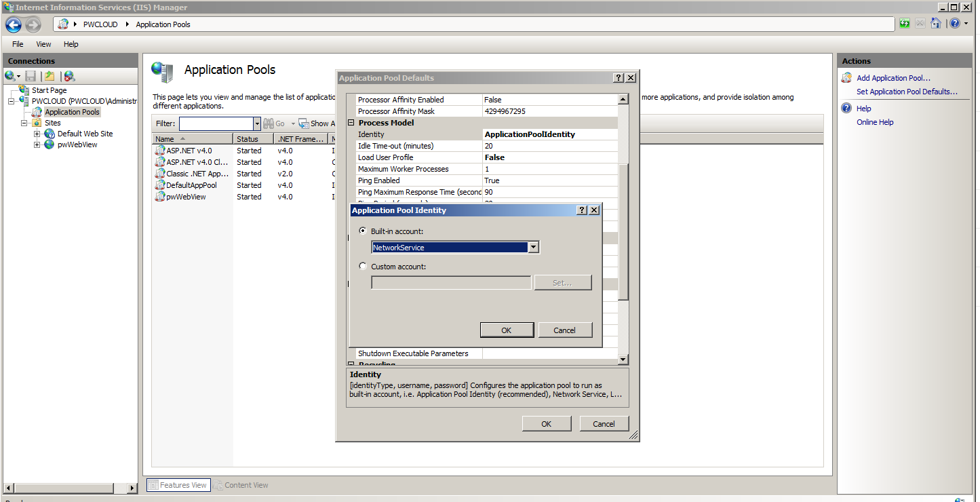Select the Application Pools tree node
Image resolution: width=980 pixels, height=502 pixels.
(x=72, y=112)
